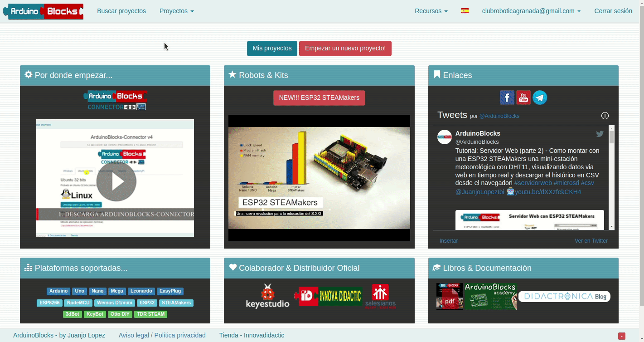Open the ArduinoBlocks PDF book thumbnail
644x342 pixels.
(450, 296)
